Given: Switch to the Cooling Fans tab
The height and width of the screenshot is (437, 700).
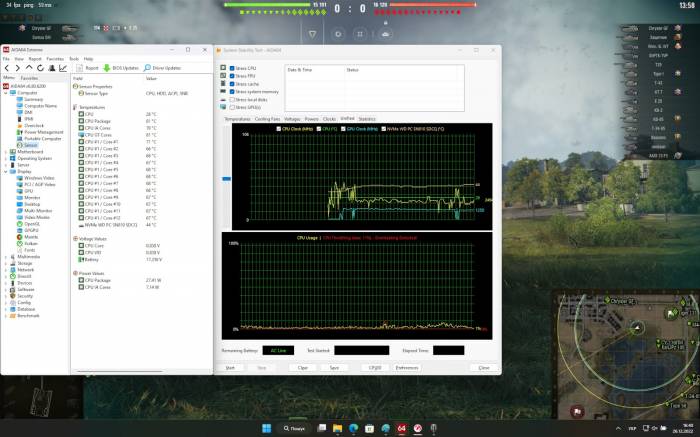Looking at the screenshot, I should 267,119.
